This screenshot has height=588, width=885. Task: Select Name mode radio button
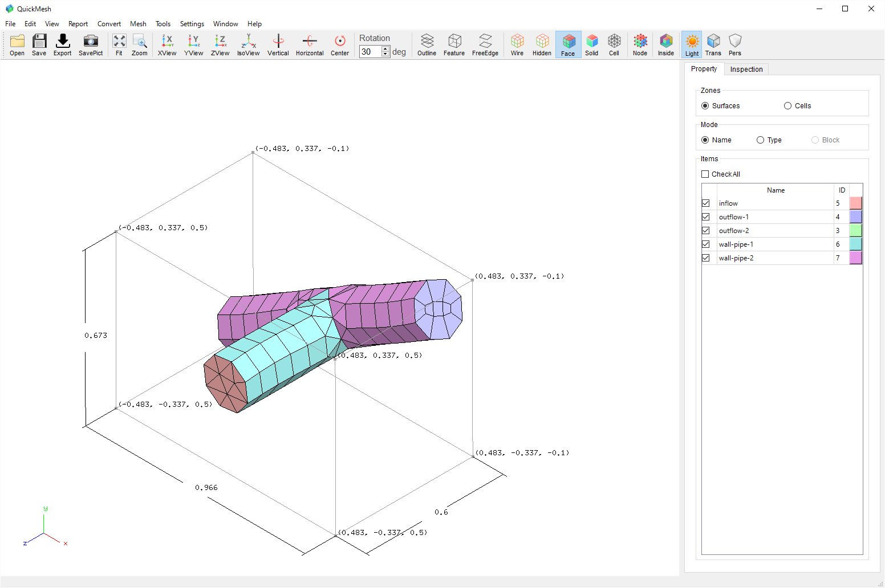705,140
